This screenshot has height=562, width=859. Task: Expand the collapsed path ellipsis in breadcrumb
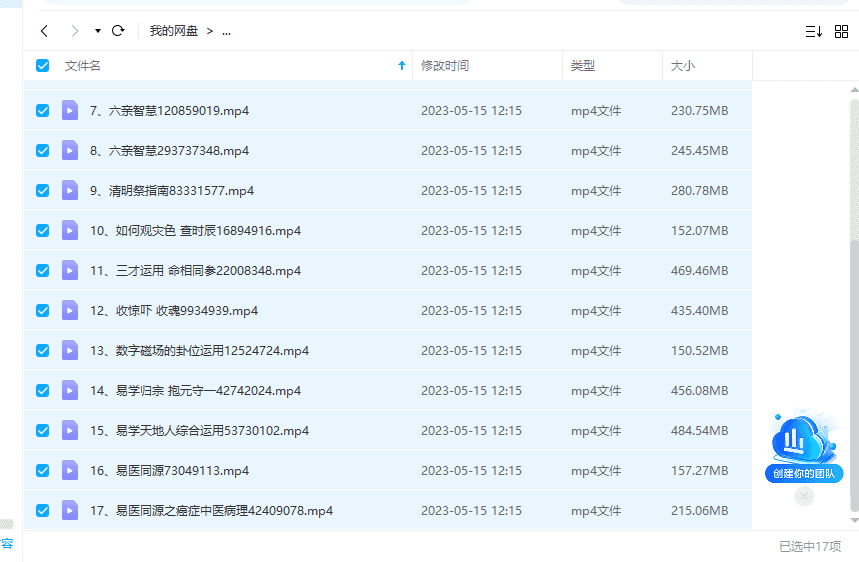[226, 31]
